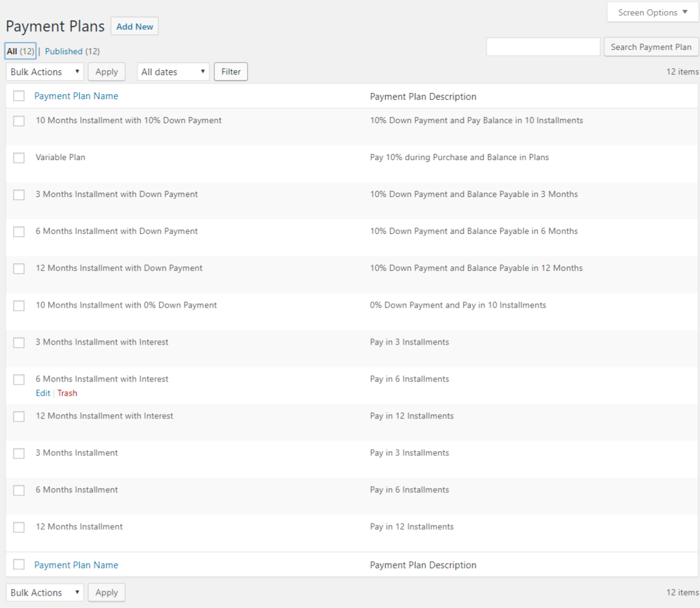Click description '0% Down Payment and Pay in 10 Installments'
This screenshot has width=700, height=608.
(457, 305)
